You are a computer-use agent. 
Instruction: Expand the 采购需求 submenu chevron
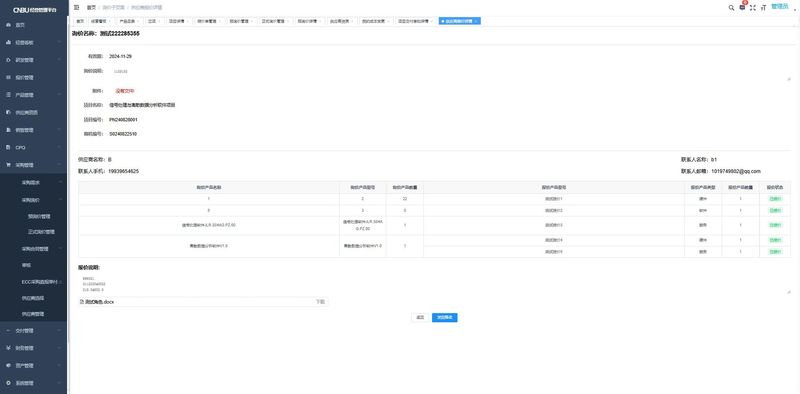tap(60, 182)
